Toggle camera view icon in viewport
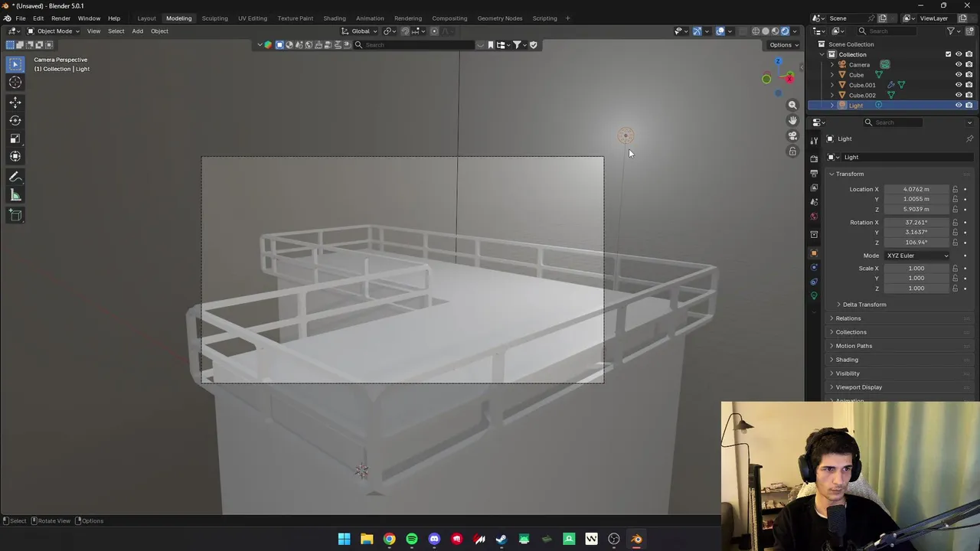This screenshot has height=551, width=980. (x=792, y=135)
